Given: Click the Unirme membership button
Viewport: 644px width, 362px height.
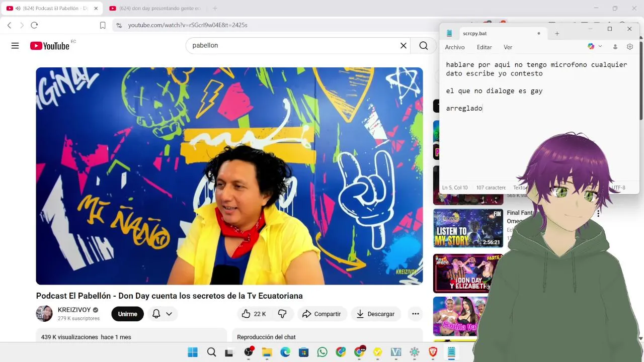Looking at the screenshot, I should [127, 314].
